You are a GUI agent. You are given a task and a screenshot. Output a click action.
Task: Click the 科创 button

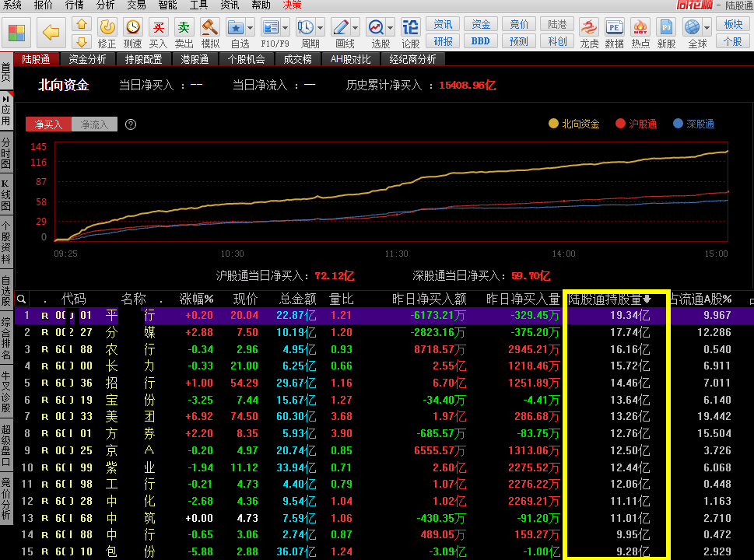557,42
